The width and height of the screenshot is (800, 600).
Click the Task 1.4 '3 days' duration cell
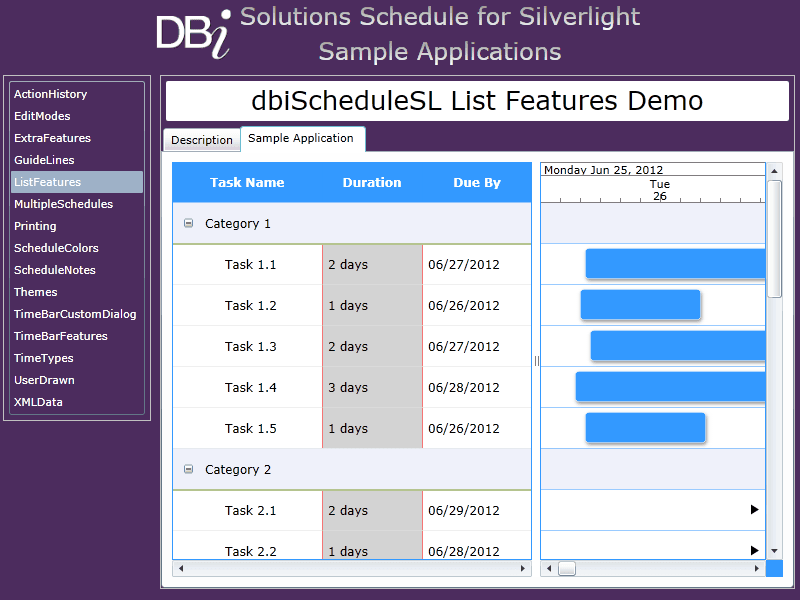(372, 388)
